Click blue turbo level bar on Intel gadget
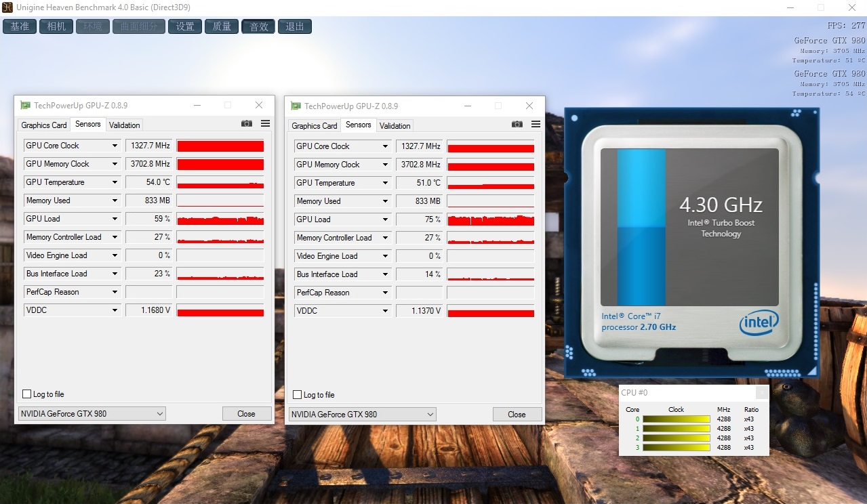The width and height of the screenshot is (867, 504). tap(641, 227)
